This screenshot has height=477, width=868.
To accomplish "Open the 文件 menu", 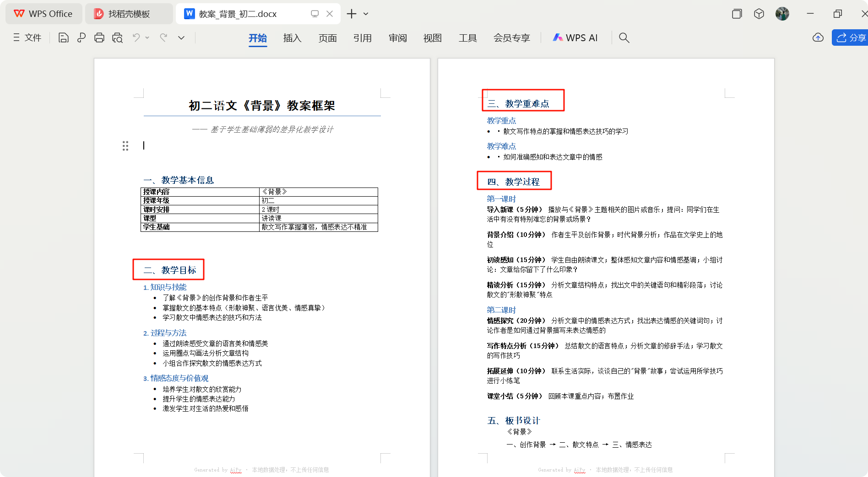I will [x=27, y=38].
